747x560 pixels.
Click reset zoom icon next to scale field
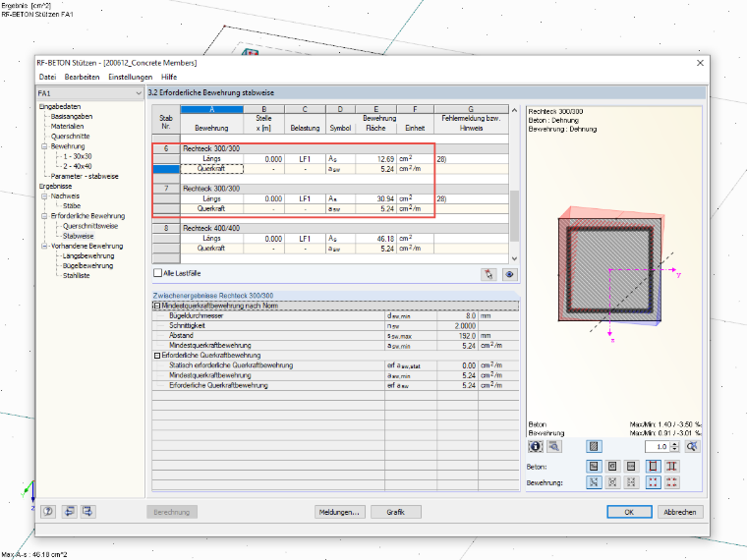pyautogui.click(x=692, y=446)
